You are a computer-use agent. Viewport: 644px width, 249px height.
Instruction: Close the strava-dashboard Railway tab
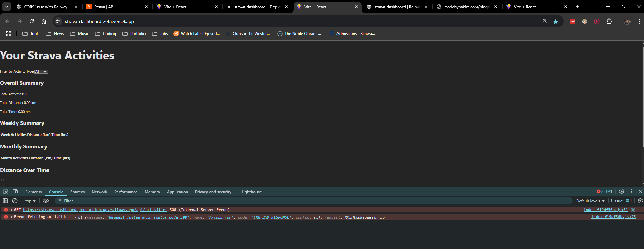tap(426, 7)
